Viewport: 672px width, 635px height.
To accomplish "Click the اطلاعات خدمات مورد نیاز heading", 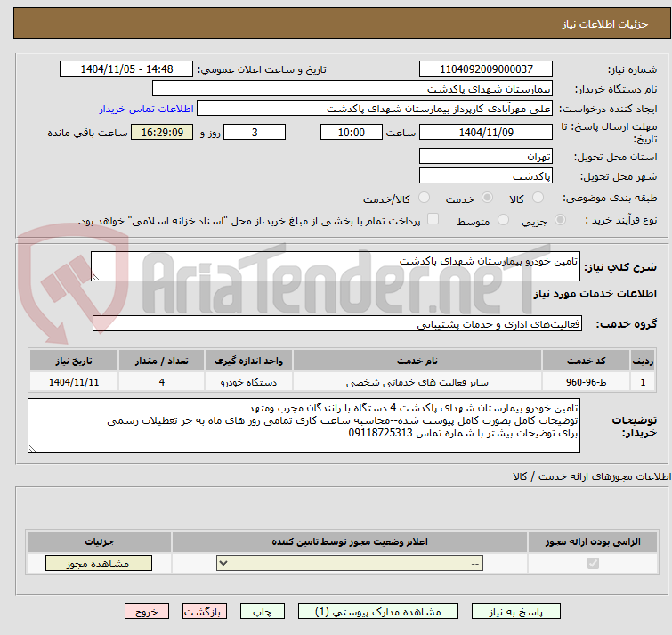I will point(595,294).
